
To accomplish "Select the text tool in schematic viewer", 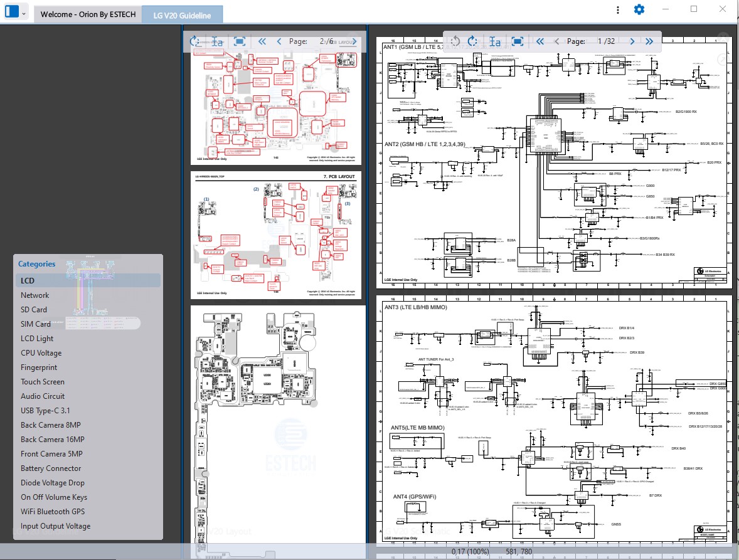I will point(495,41).
